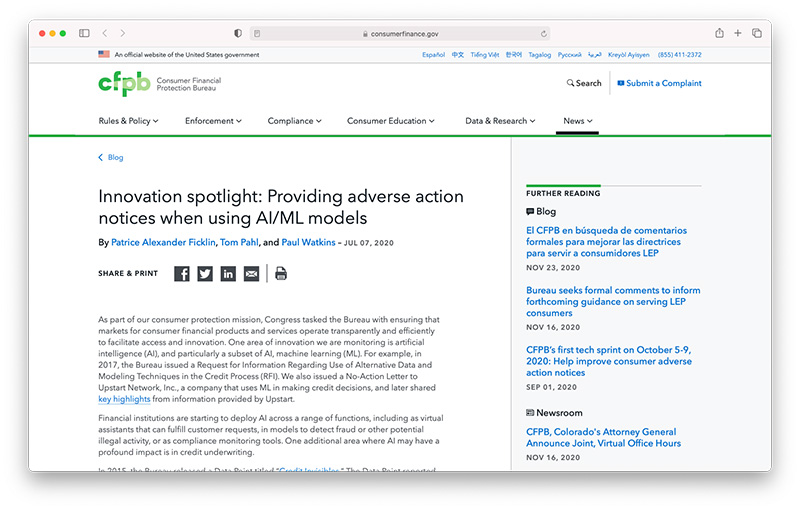Switch language to Korean

pos(514,55)
